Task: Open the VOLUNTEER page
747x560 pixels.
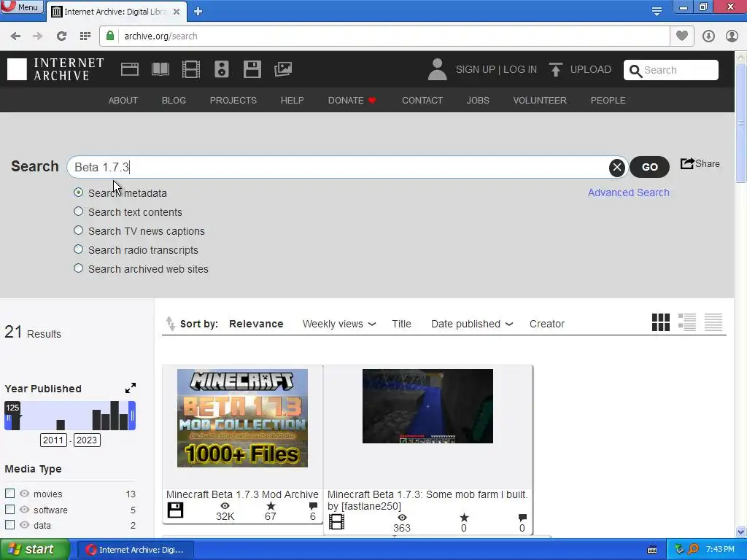Action: click(540, 101)
